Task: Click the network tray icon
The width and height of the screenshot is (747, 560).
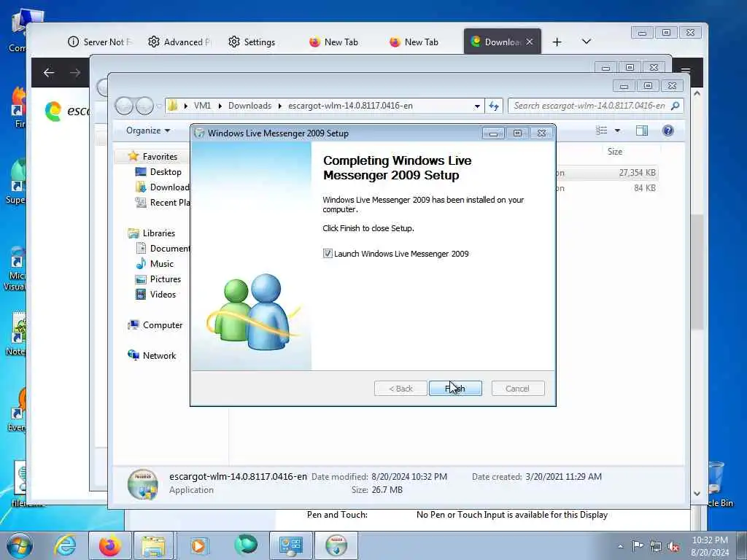Action: (656, 546)
